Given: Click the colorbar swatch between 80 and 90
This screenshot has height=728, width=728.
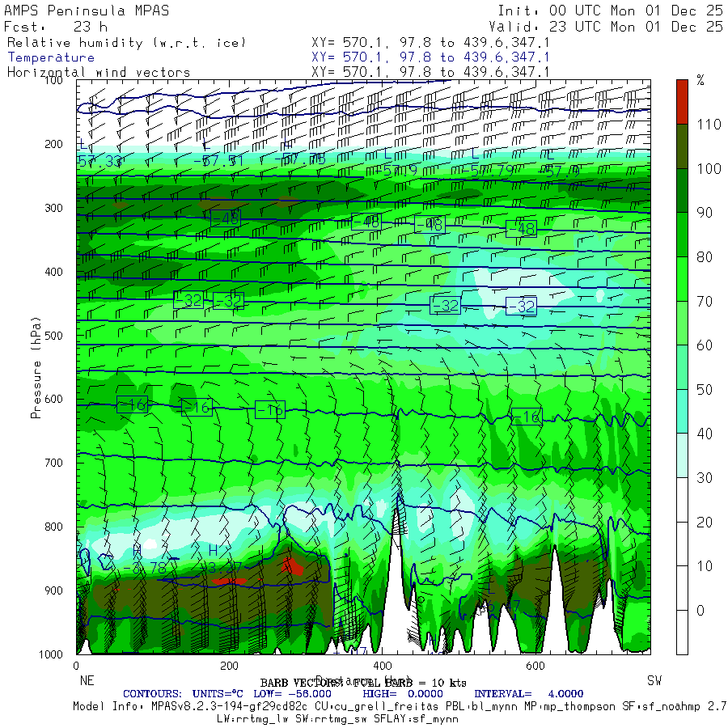Looking at the screenshot, I should point(682,235).
